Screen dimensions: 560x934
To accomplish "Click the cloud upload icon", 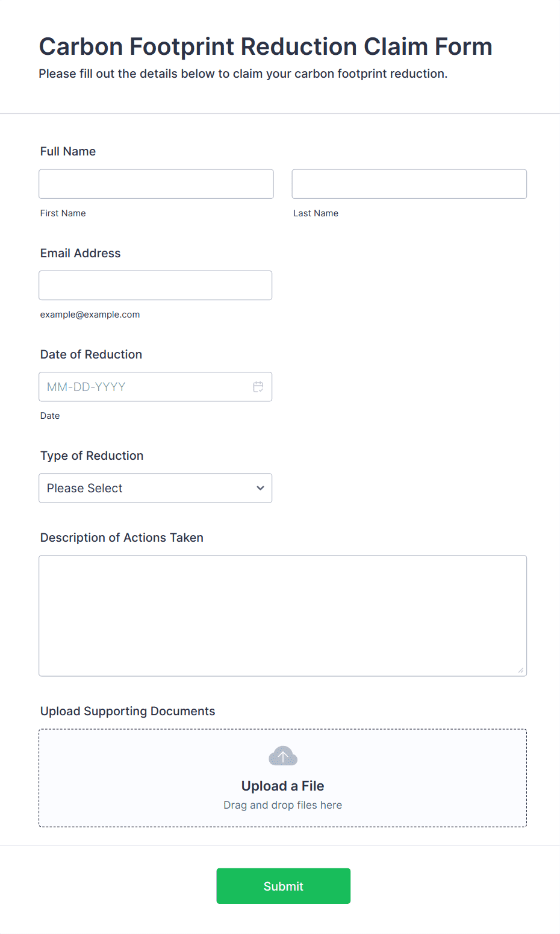I will point(283,756).
